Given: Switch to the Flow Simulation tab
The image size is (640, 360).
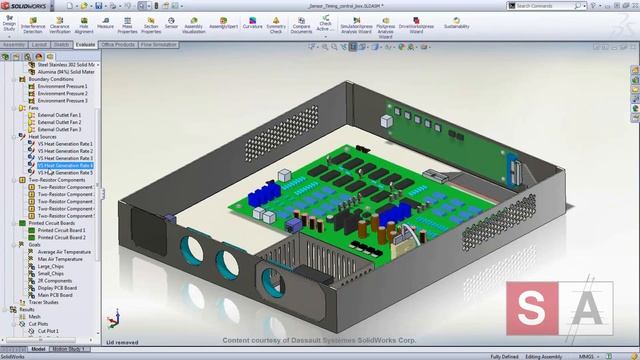Looking at the screenshot, I should coord(159,44).
